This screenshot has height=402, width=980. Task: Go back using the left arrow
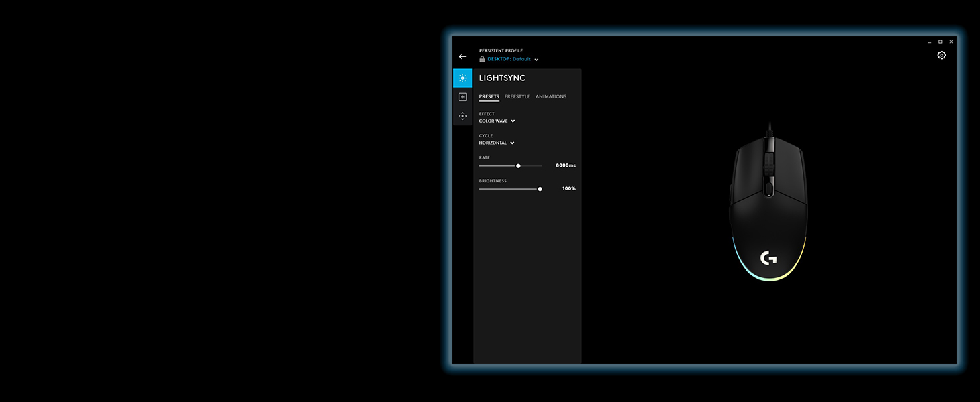click(x=462, y=56)
